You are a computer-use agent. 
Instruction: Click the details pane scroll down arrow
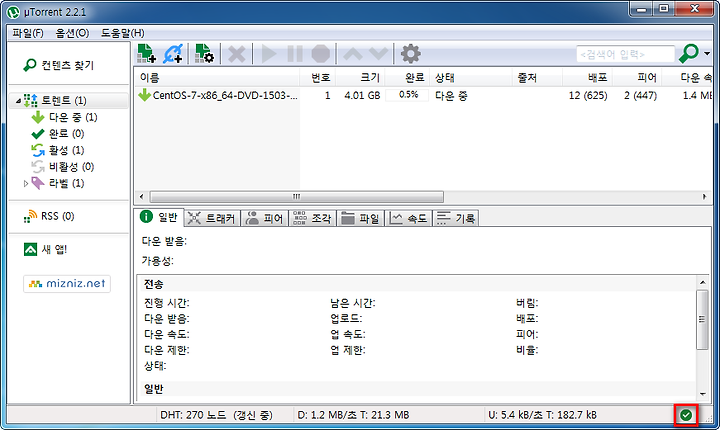click(x=703, y=394)
